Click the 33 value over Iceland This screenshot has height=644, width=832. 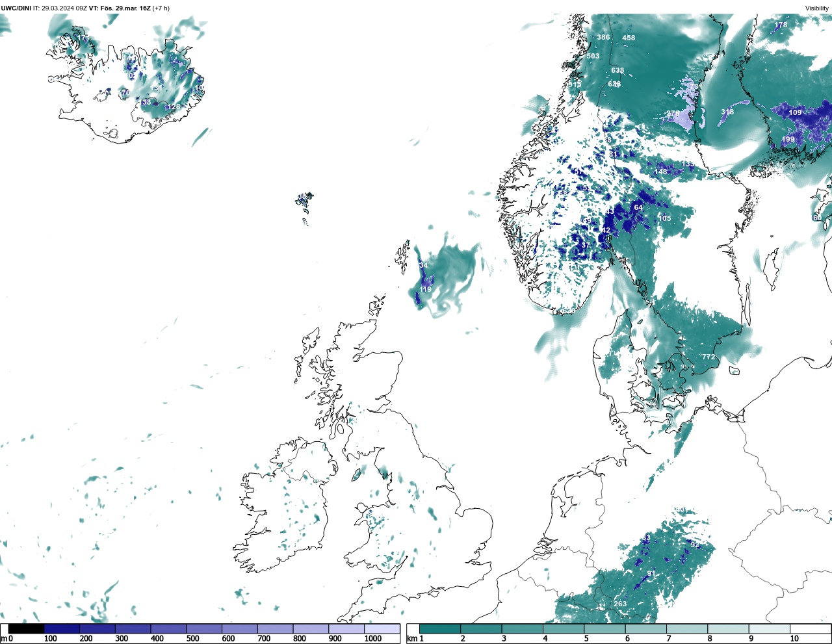146,102
